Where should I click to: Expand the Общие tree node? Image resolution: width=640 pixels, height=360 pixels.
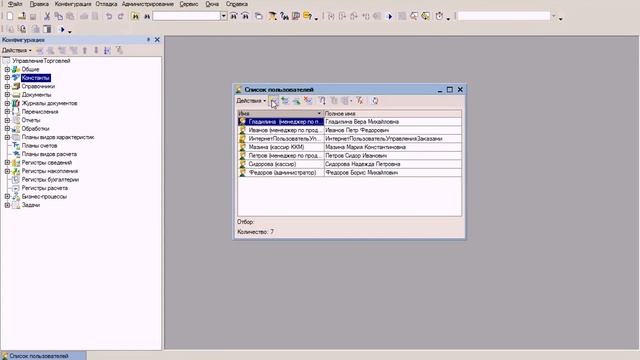7,69
